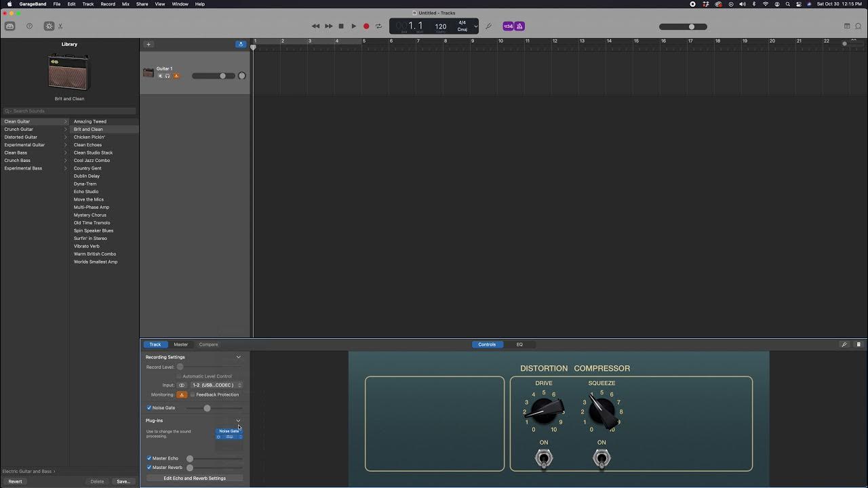
Task: Switch to the Controls tab
Action: [487, 344]
